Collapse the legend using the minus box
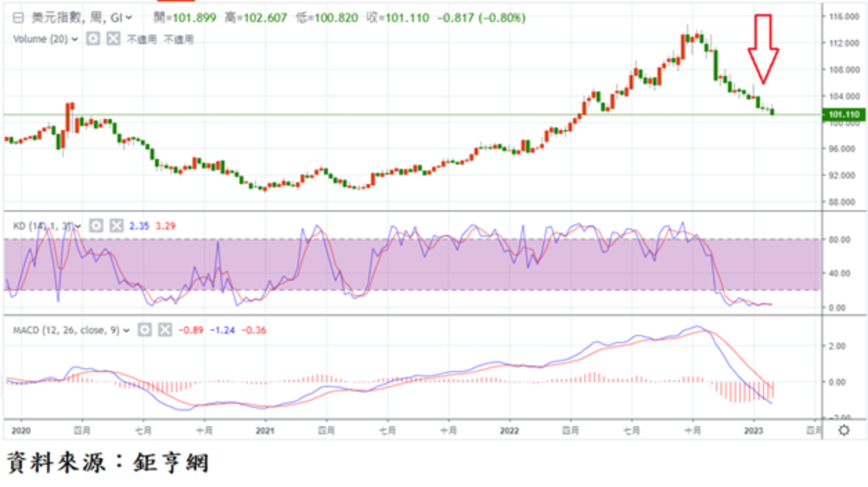Viewport: 868px width, 487px height. [x=9, y=19]
